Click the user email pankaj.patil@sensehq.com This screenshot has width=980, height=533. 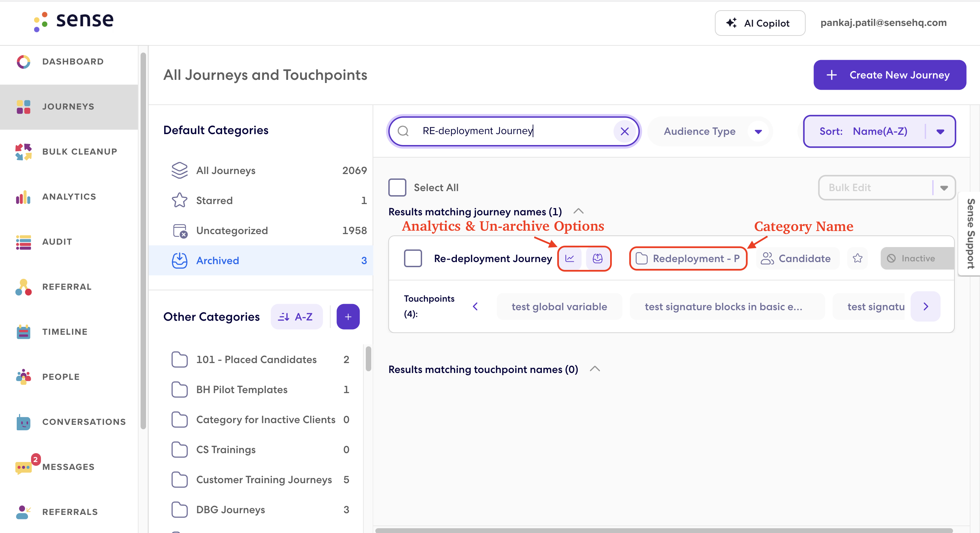click(x=883, y=23)
